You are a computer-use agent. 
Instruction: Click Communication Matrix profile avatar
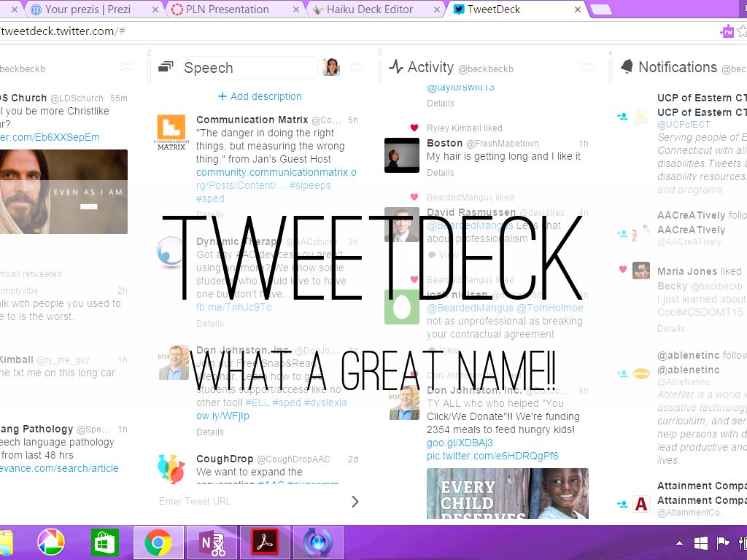click(x=171, y=133)
